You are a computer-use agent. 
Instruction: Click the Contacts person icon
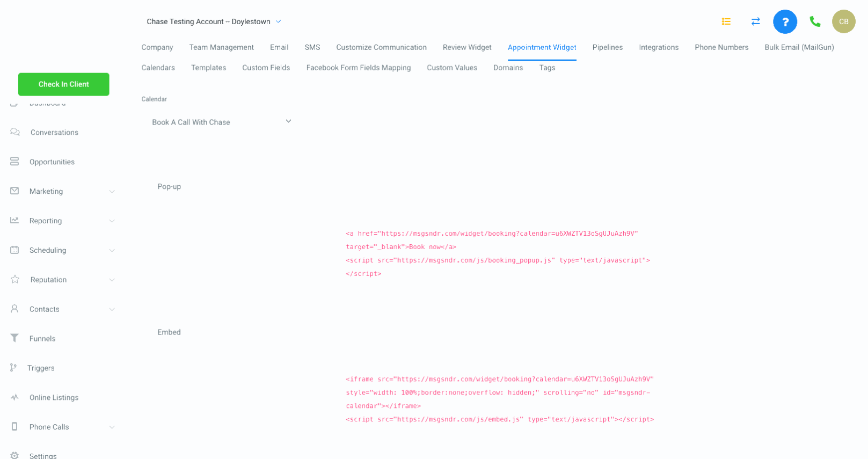coord(14,309)
